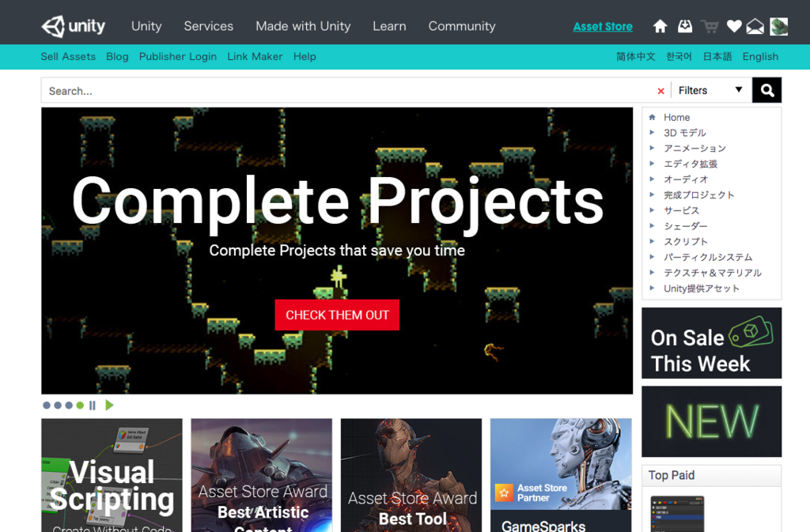Open the home icon in header
Screen dimensions: 810x532
(x=660, y=26)
